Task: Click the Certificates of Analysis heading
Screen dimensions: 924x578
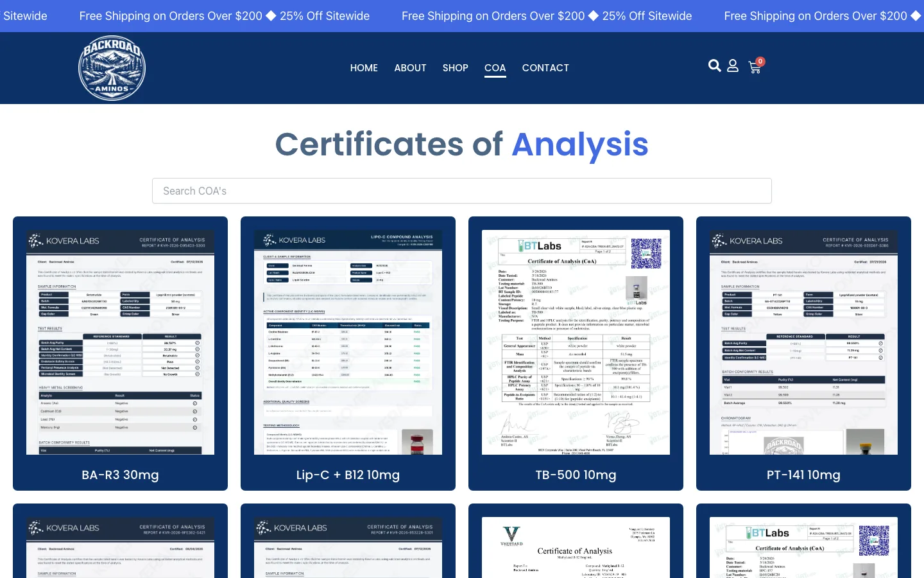Action: pyautogui.click(x=462, y=144)
